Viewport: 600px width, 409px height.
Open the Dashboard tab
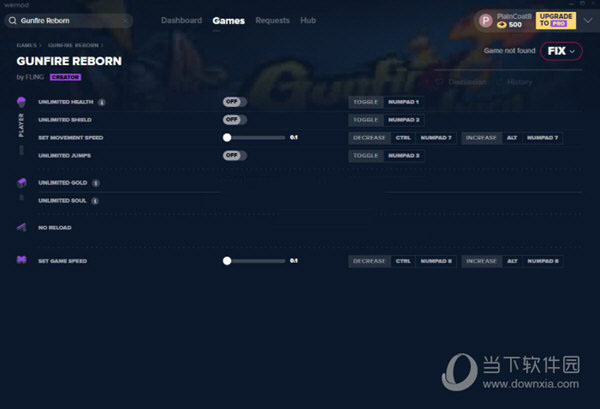coord(181,20)
